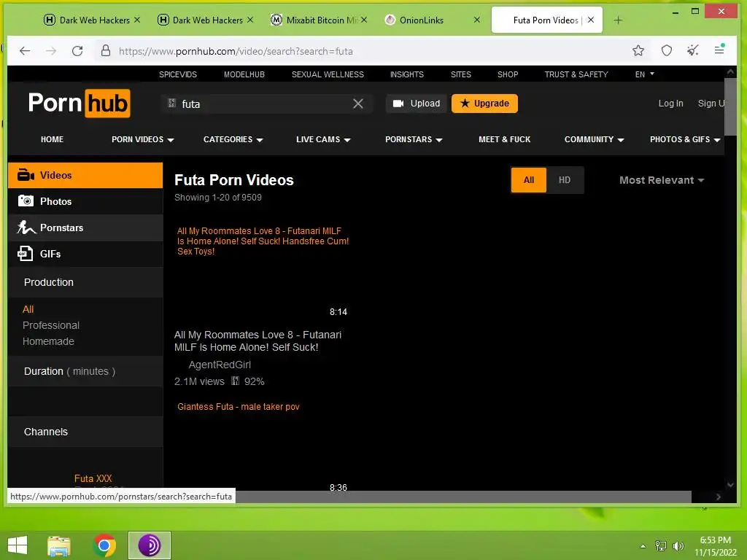Viewport: 747px width, 560px height.
Task: Open the browser hamburger menu
Action: point(719,50)
